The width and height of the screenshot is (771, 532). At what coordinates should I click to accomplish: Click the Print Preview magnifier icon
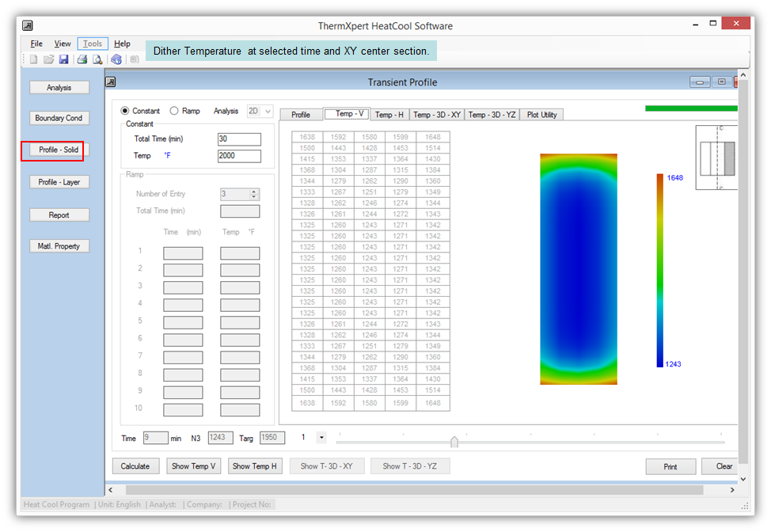(x=98, y=59)
